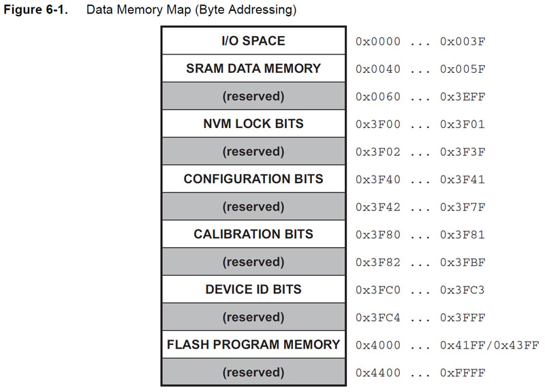This screenshot has width=545, height=392.
Task: Select the FLASH PROGRAM MEMORY block
Action: coord(253,344)
